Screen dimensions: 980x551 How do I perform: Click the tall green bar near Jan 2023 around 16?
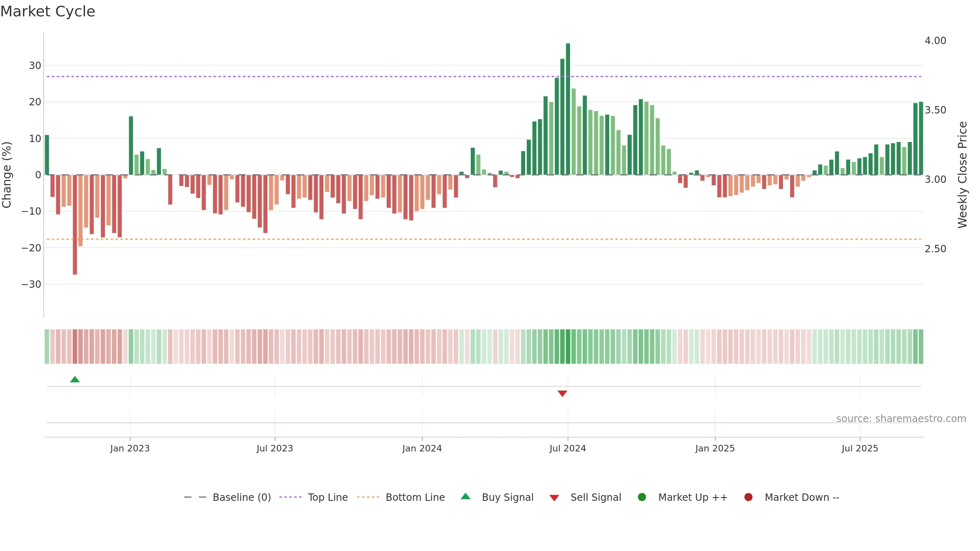click(x=131, y=146)
